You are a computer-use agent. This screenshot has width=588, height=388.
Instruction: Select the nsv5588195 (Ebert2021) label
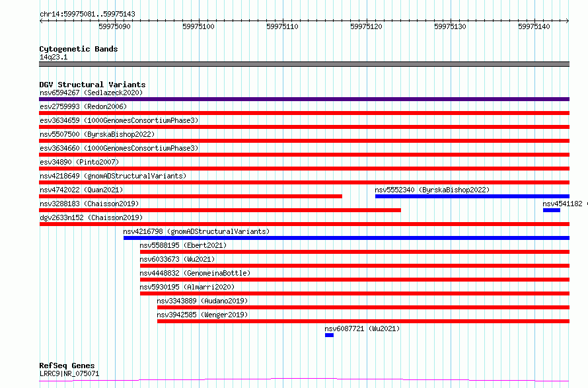(x=184, y=245)
